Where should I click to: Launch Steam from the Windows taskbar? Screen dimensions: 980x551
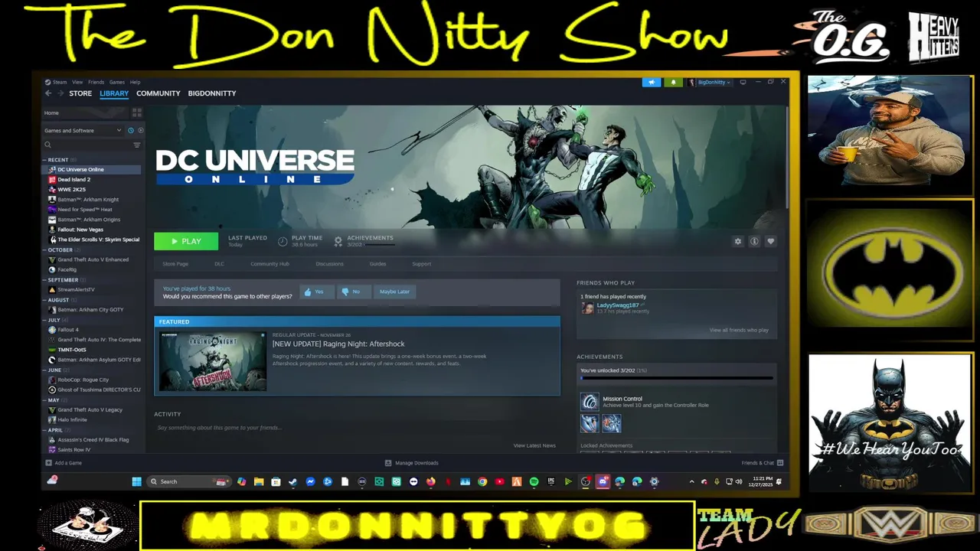292,481
